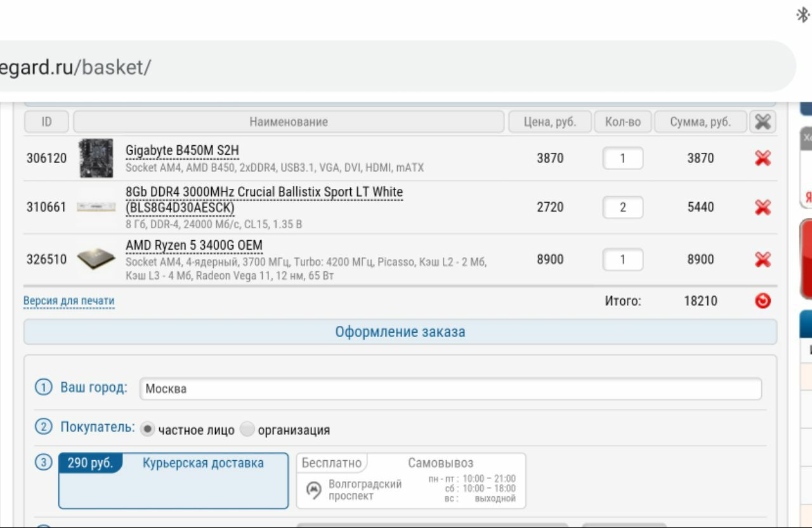The image size is (812, 528).
Task: Open AMD Ryzen 5 3400G thumbnail
Action: pos(96,259)
